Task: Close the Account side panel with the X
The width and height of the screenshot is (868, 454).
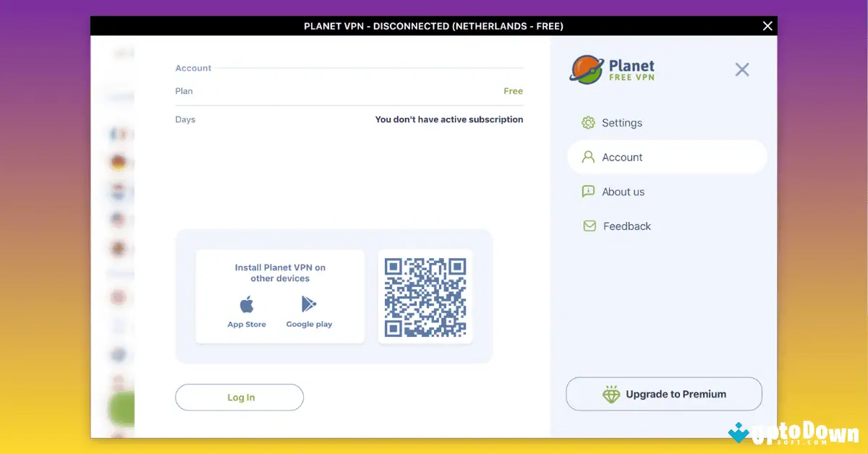Action: pos(741,69)
